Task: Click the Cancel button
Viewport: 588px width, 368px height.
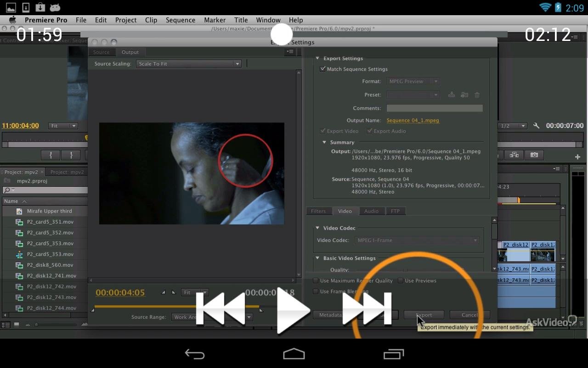Action: point(469,315)
